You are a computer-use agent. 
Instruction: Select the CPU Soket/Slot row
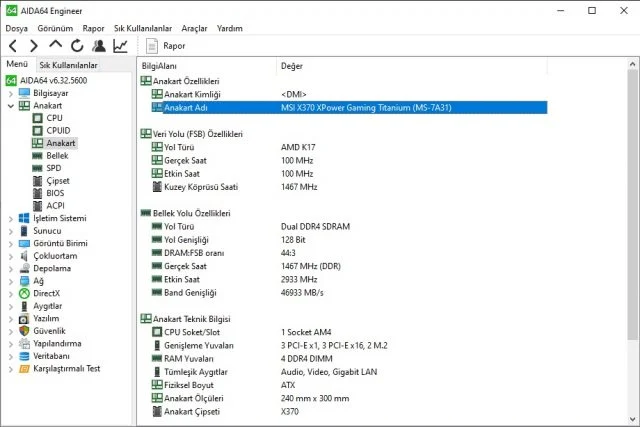(x=349, y=332)
